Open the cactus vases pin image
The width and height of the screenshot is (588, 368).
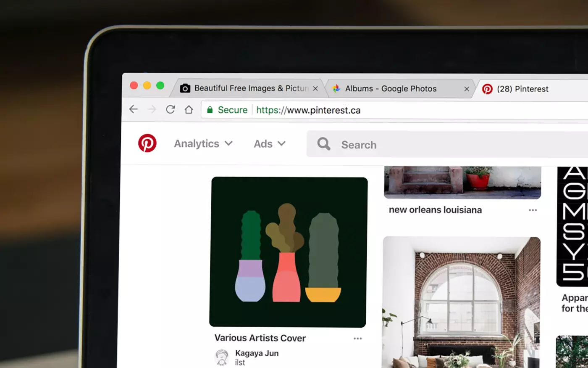coord(289,252)
